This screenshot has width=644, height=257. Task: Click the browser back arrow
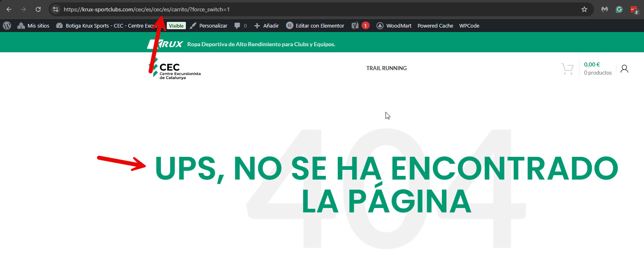(9, 9)
